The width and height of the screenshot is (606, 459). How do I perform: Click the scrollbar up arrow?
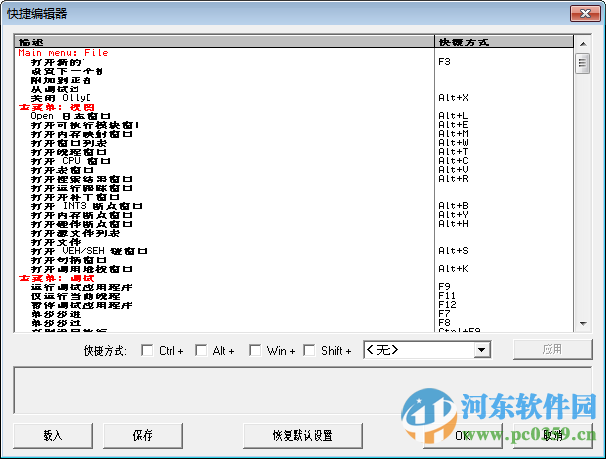(583, 44)
